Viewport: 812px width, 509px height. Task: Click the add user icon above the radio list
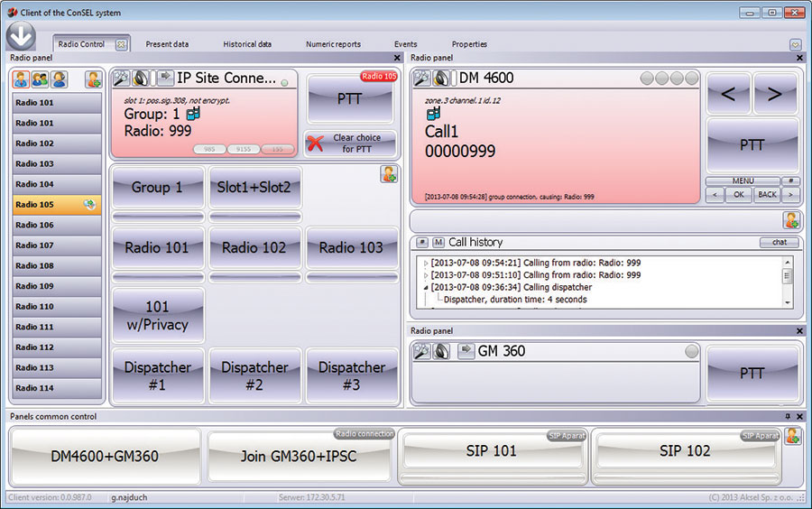pyautogui.click(x=93, y=79)
